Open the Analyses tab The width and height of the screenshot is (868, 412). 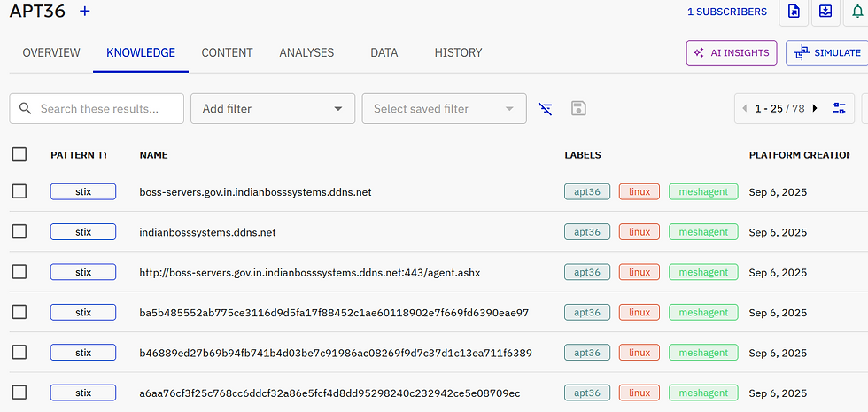tap(306, 53)
